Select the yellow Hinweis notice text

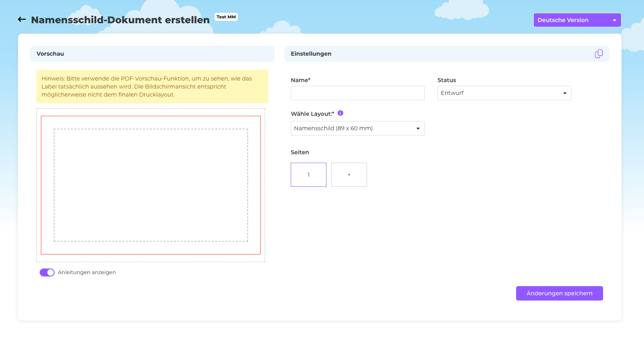coord(147,87)
